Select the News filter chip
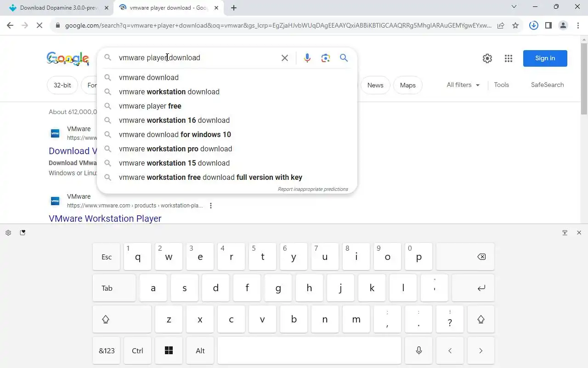588x368 pixels. (x=375, y=85)
